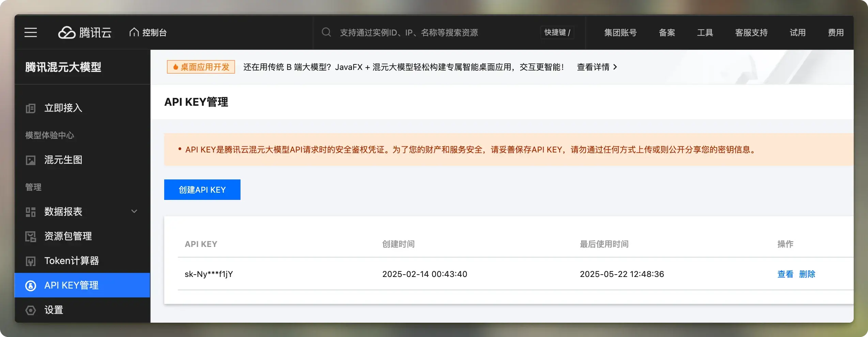The height and width of the screenshot is (337, 868).
Task: Click the console home icon
Action: [134, 32]
